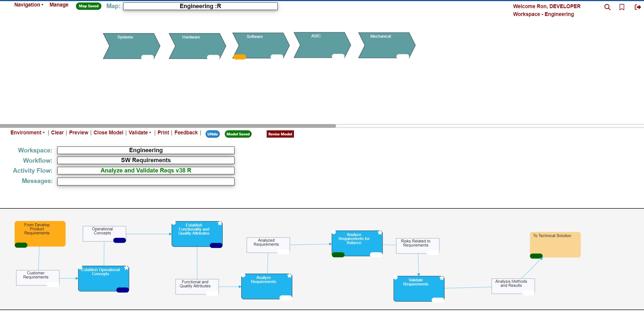Click the star on Establish Operational Concepts node
The height and width of the screenshot is (313, 644).
[127, 268]
